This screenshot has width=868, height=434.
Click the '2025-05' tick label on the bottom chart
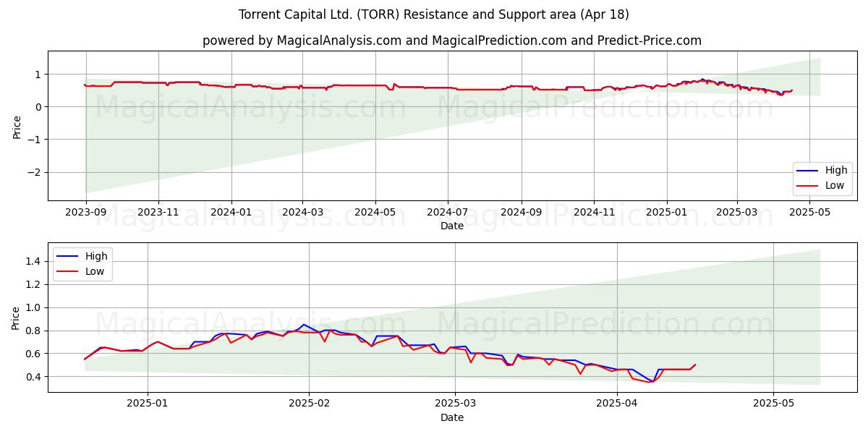(773, 404)
